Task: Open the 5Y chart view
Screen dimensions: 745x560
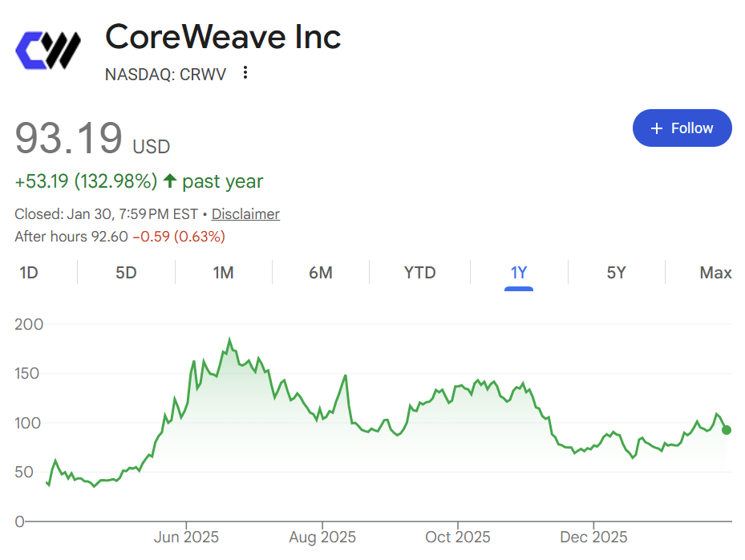Action: pos(616,273)
